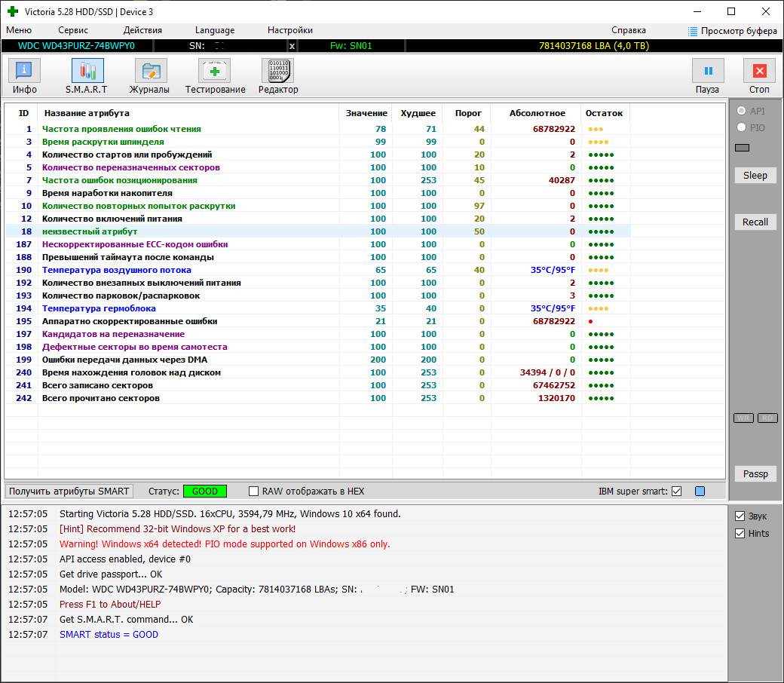This screenshot has width=784, height=683.
Task: Open the Language menu
Action: click(x=215, y=30)
